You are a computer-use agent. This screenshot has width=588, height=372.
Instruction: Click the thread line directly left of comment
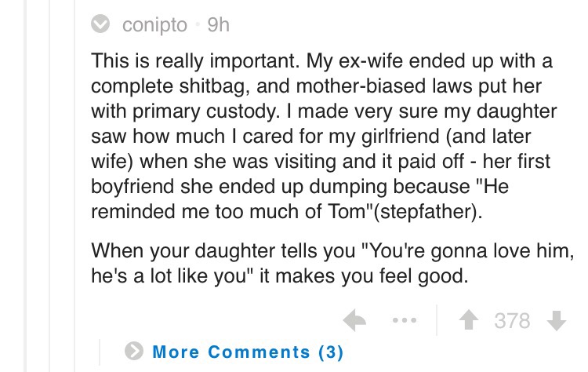(x=74, y=186)
